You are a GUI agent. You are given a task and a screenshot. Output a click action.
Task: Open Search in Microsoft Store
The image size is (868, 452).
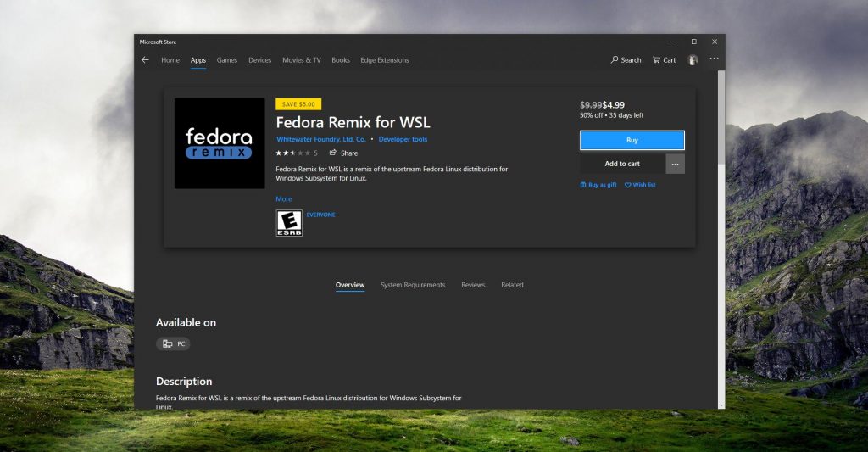point(626,60)
